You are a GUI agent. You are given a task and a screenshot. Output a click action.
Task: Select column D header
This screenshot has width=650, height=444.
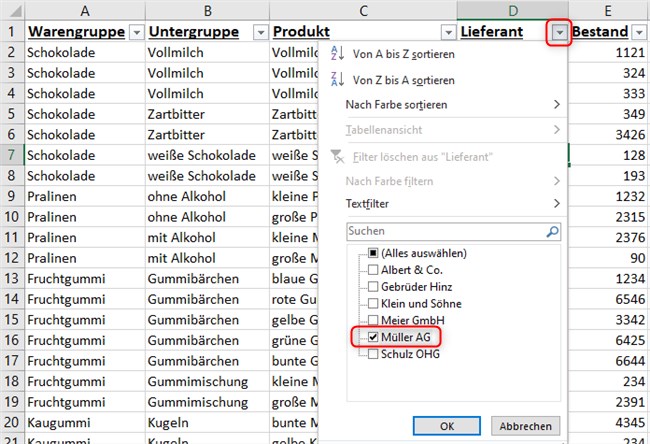513,11
